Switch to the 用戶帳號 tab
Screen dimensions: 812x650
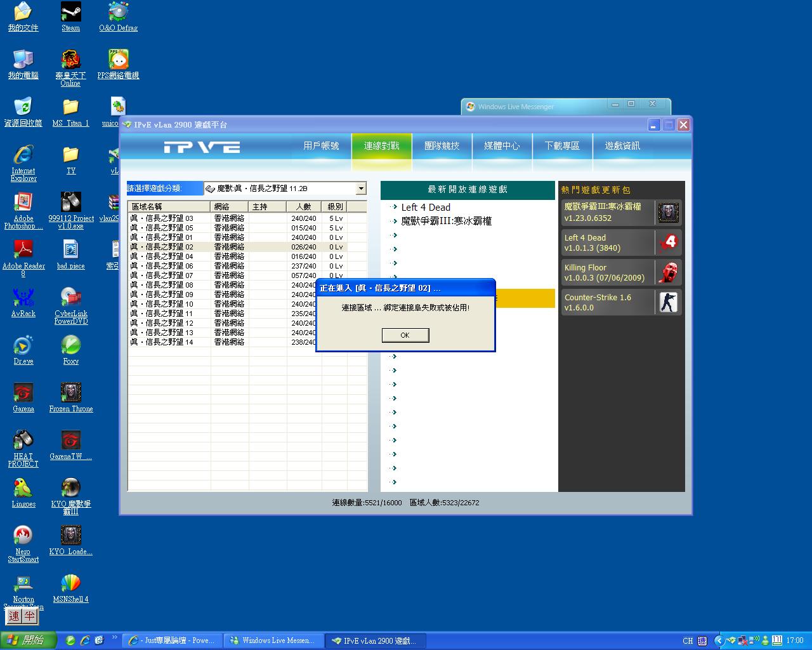click(x=321, y=146)
